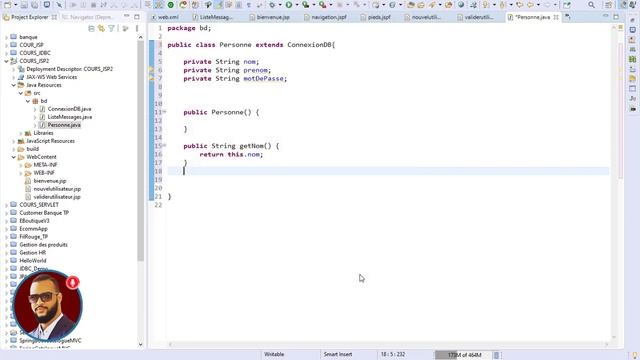Switch to the ListeMessages editor tab
Viewport: 640px width, 360px height.
213,17
